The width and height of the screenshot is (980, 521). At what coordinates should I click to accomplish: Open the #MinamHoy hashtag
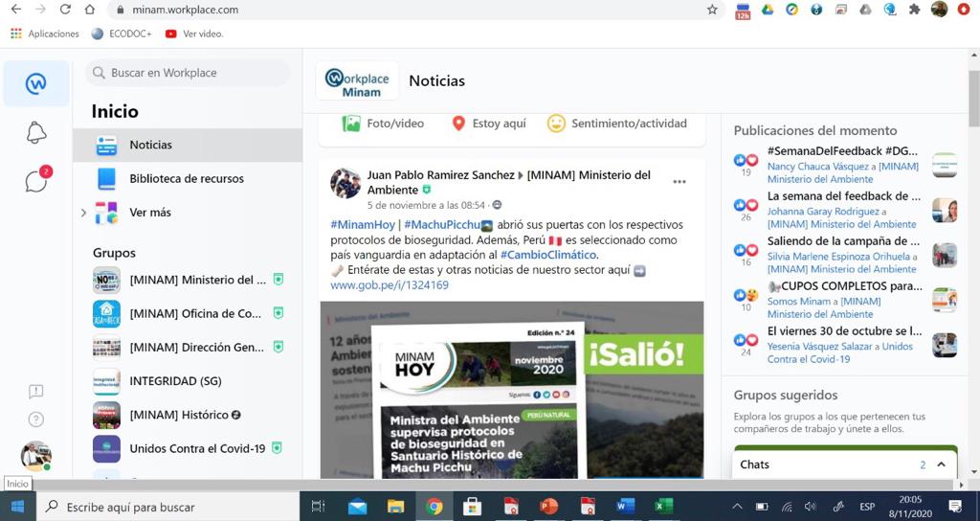(x=363, y=224)
